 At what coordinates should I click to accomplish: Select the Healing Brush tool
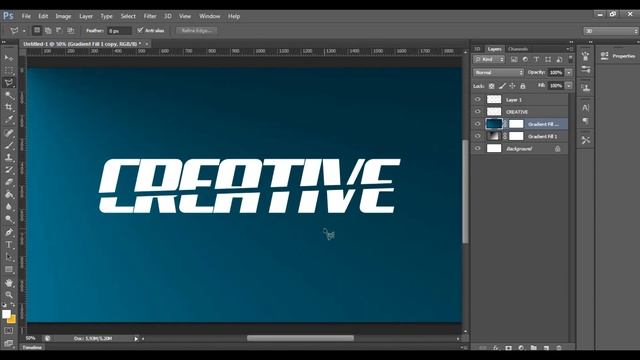click(x=9, y=133)
